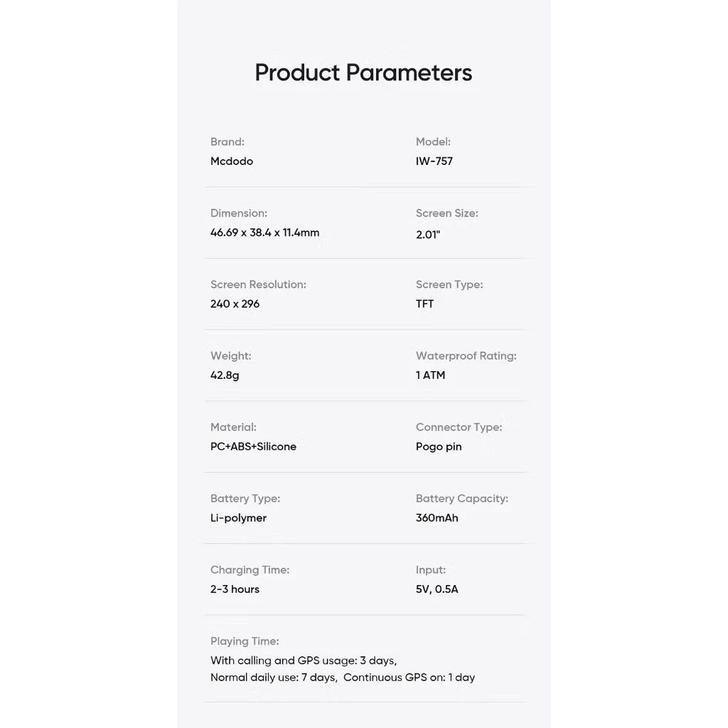Click the calling and GPS usage line

click(x=304, y=660)
